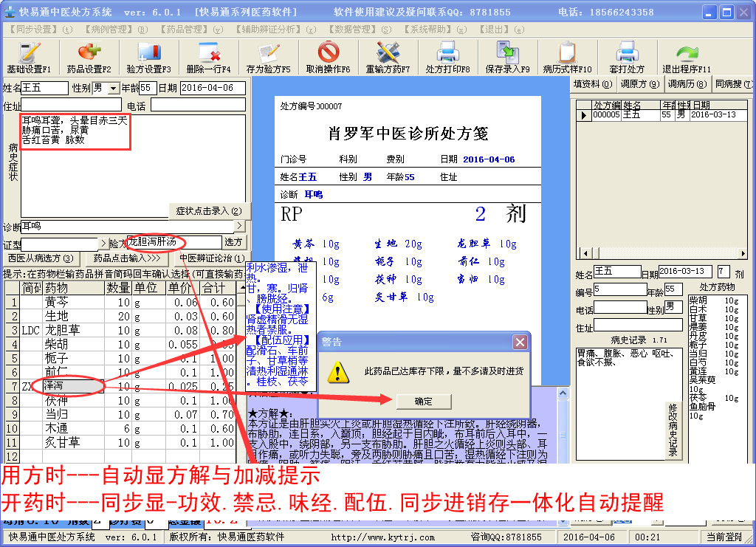The width and height of the screenshot is (756, 547).
Task: Click the 药品设置 toolbar icon
Action: pyautogui.click(x=89, y=57)
